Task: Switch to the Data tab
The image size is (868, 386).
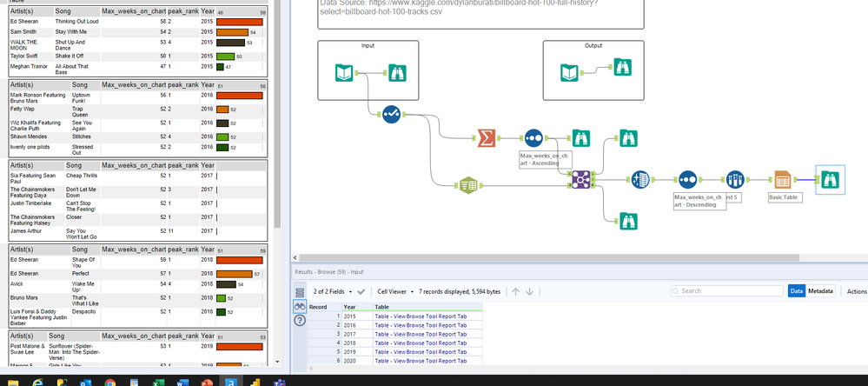Action: tap(797, 290)
